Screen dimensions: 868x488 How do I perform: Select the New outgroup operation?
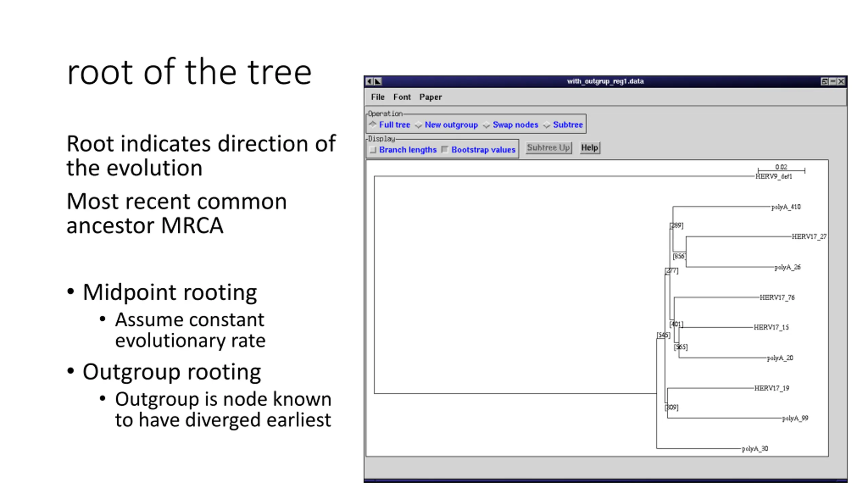[447, 125]
